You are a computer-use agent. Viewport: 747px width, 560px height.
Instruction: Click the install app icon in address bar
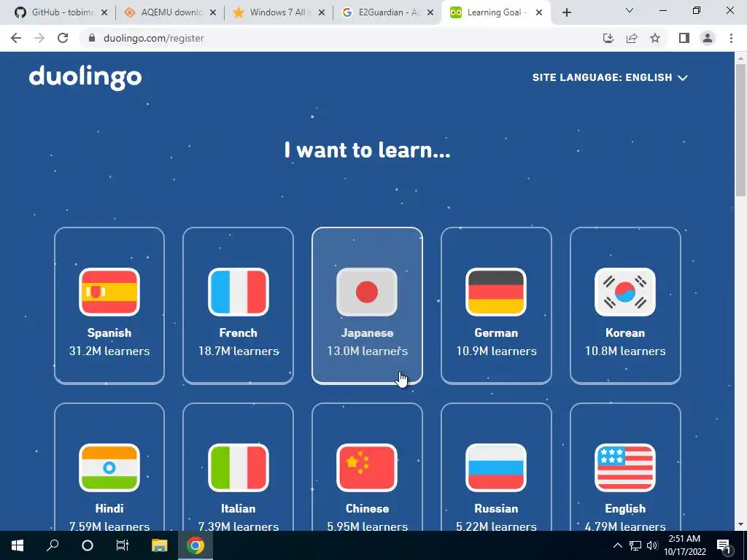click(608, 38)
